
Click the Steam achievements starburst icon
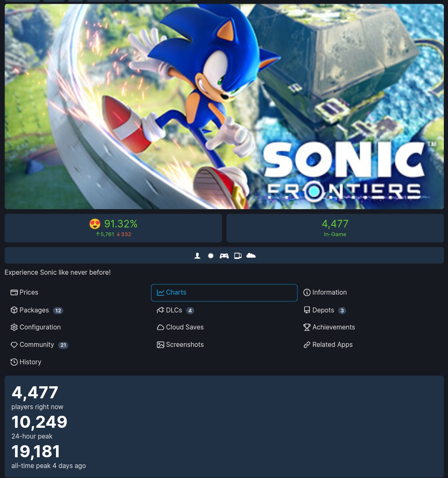(x=211, y=256)
